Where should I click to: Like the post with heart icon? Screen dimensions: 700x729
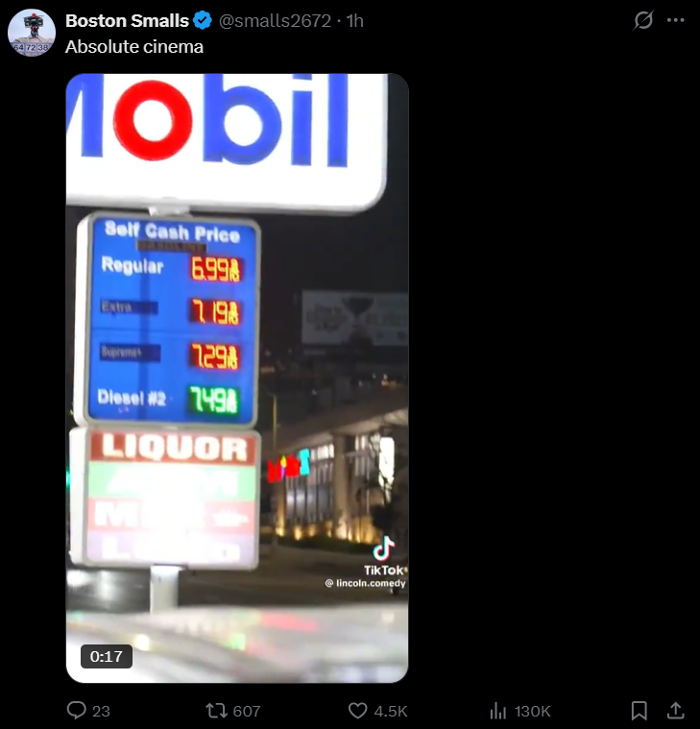coord(357,711)
